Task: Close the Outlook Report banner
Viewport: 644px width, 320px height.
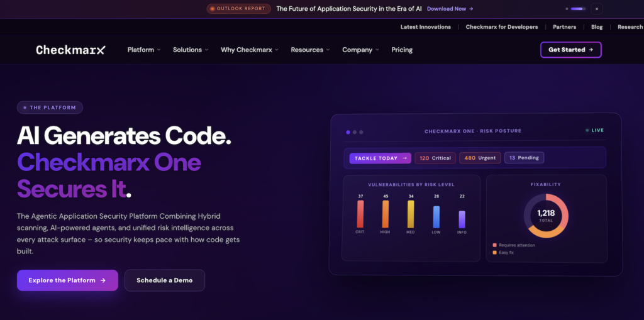Action: point(596,9)
